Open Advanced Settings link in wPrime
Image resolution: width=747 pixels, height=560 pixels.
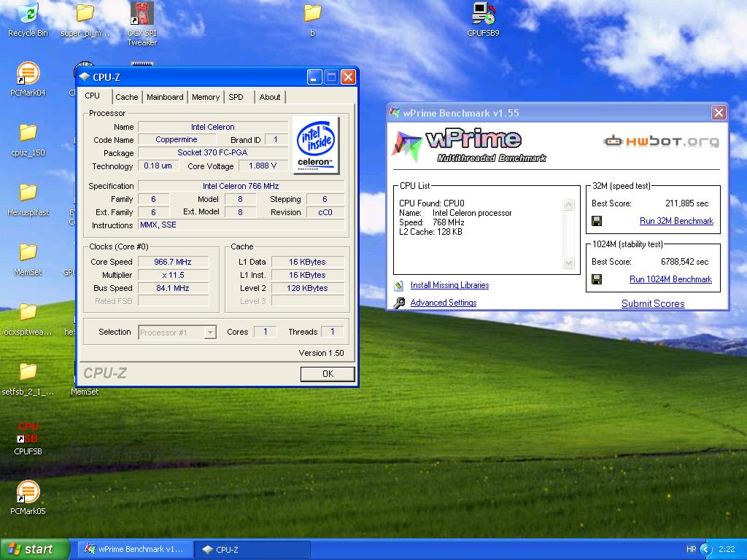point(444,303)
